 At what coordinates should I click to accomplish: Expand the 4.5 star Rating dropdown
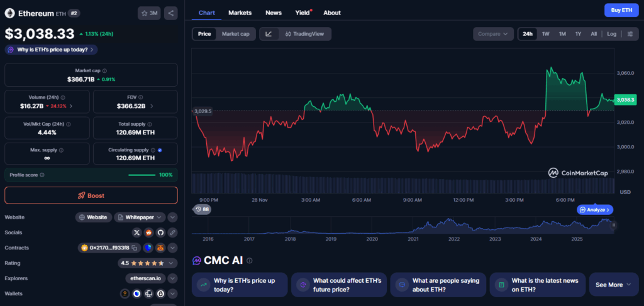(x=172, y=263)
